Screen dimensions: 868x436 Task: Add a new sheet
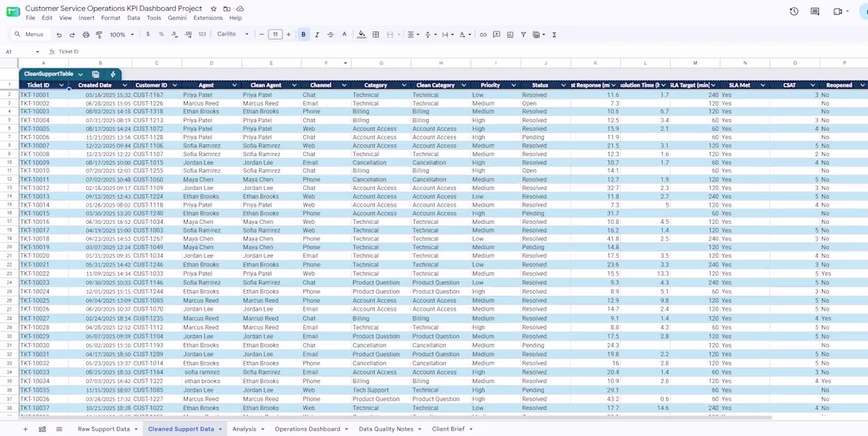25,429
